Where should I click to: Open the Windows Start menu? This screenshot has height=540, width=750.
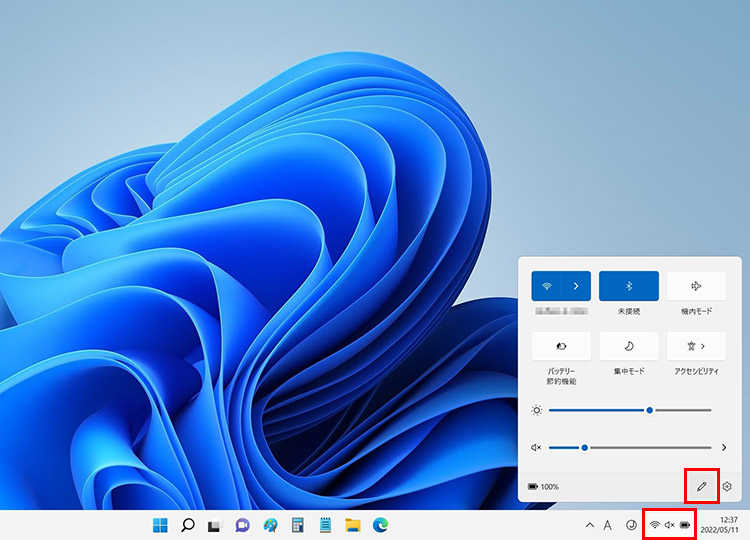click(x=160, y=525)
